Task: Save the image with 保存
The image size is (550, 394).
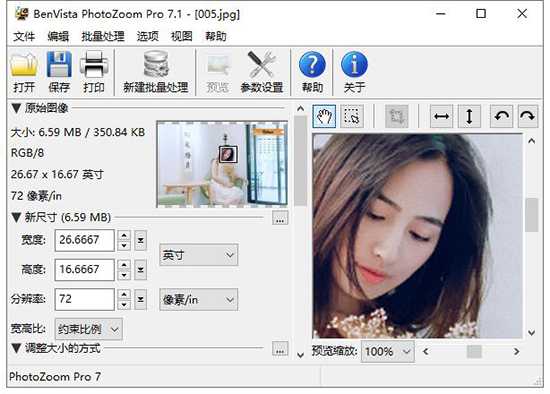Action: click(59, 72)
